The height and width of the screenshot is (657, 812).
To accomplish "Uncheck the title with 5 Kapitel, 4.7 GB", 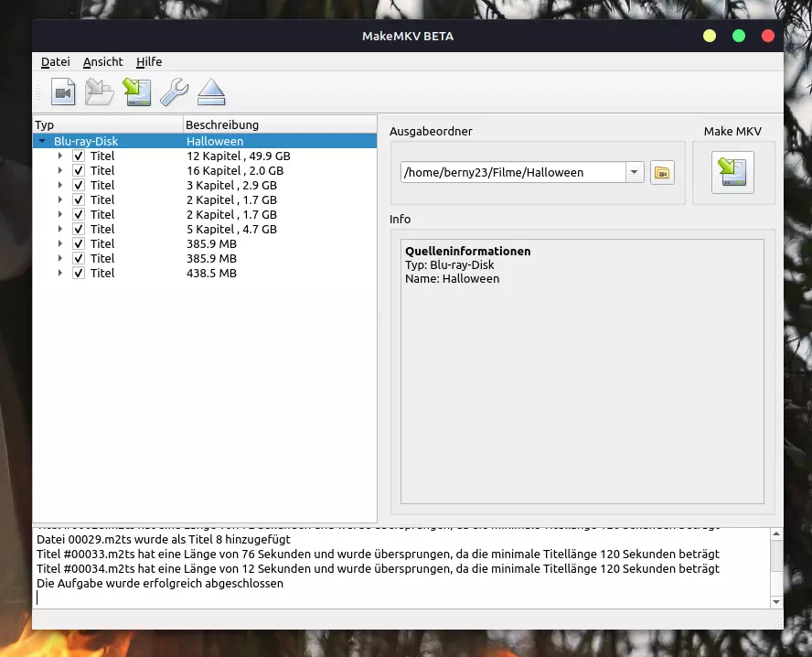I will point(79,229).
